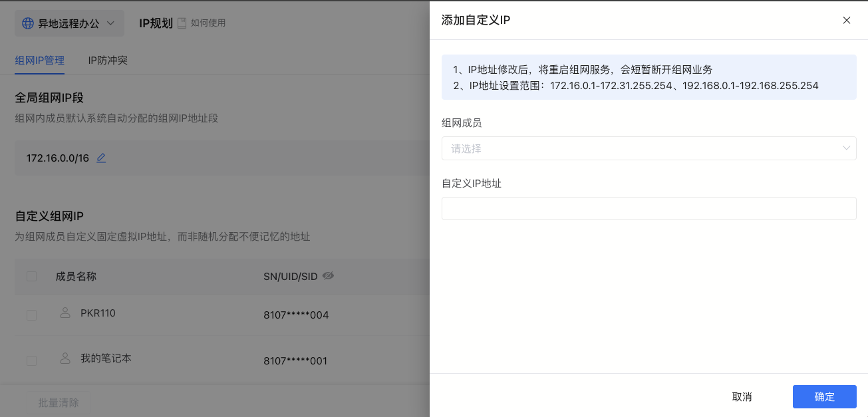Open the 如何使用 help link
Screen dimensions: 868x417
pyautogui.click(x=208, y=23)
